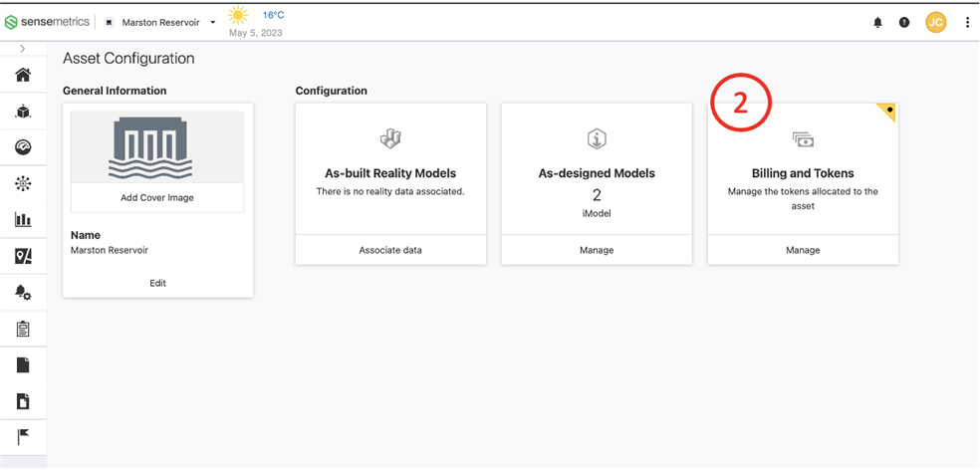The image size is (980, 470).
Task: Open the clipboard reports icon
Action: click(23, 329)
